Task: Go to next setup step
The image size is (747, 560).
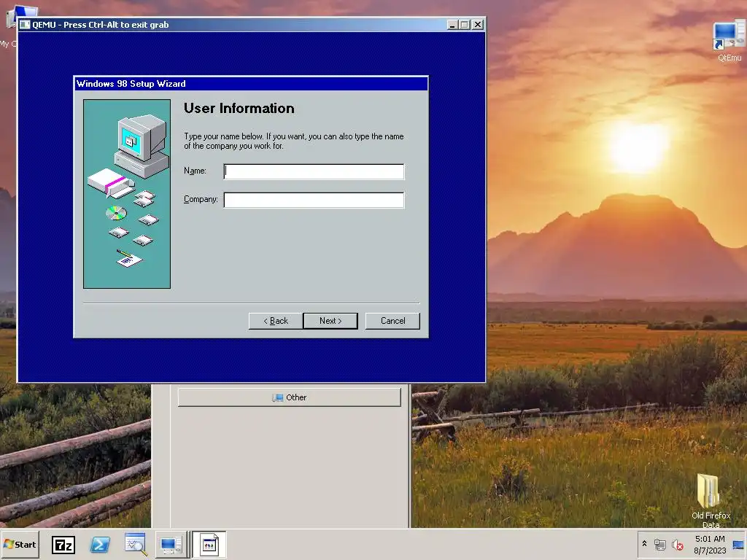Action: click(x=330, y=321)
